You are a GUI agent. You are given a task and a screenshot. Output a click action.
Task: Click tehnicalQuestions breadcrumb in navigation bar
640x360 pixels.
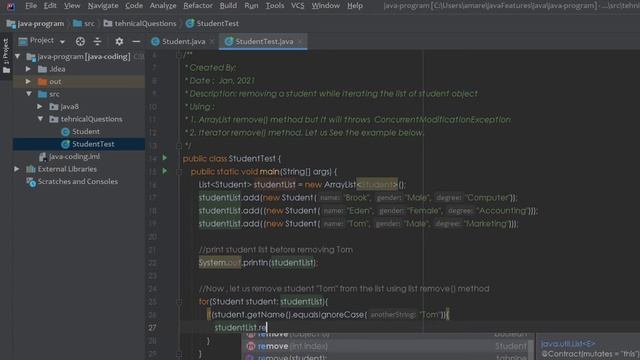pyautogui.click(x=140, y=24)
